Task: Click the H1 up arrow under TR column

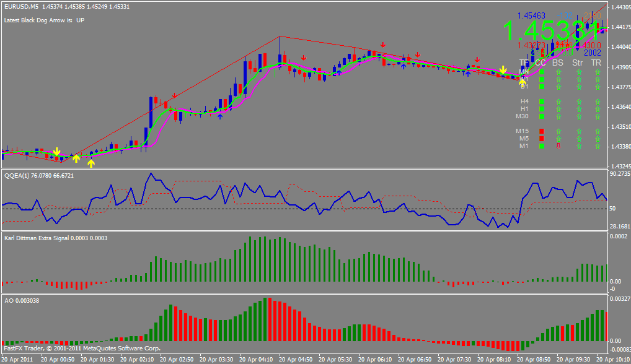Action: [597, 108]
